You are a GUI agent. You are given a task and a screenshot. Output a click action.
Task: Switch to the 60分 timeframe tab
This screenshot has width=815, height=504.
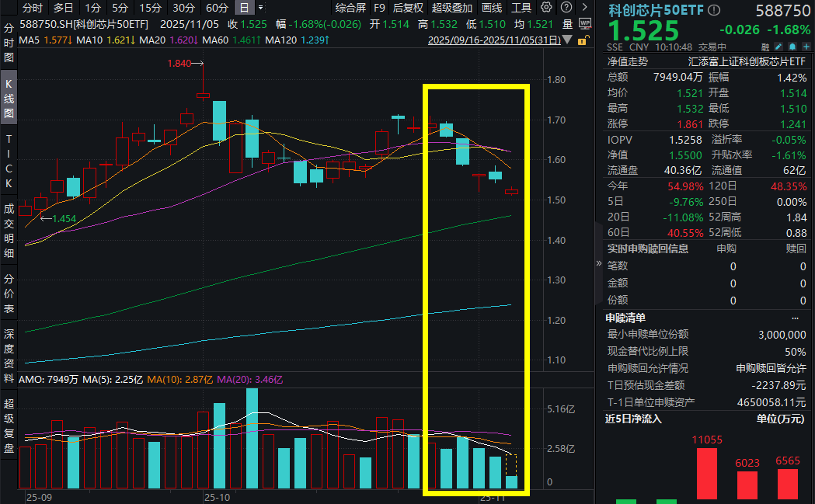(x=217, y=8)
